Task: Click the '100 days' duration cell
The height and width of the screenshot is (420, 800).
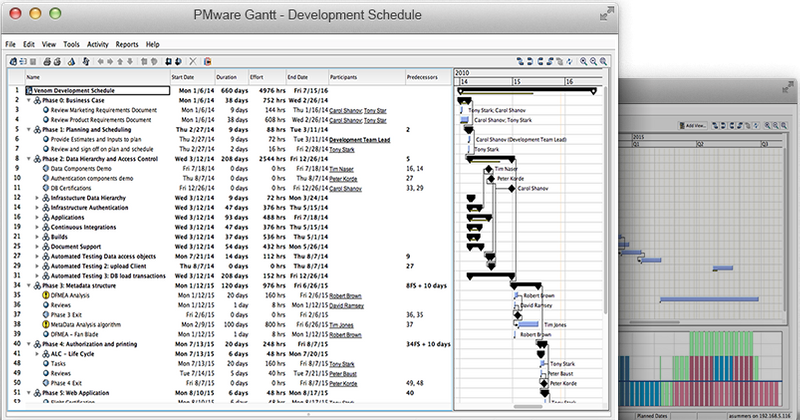Action: 236,325
